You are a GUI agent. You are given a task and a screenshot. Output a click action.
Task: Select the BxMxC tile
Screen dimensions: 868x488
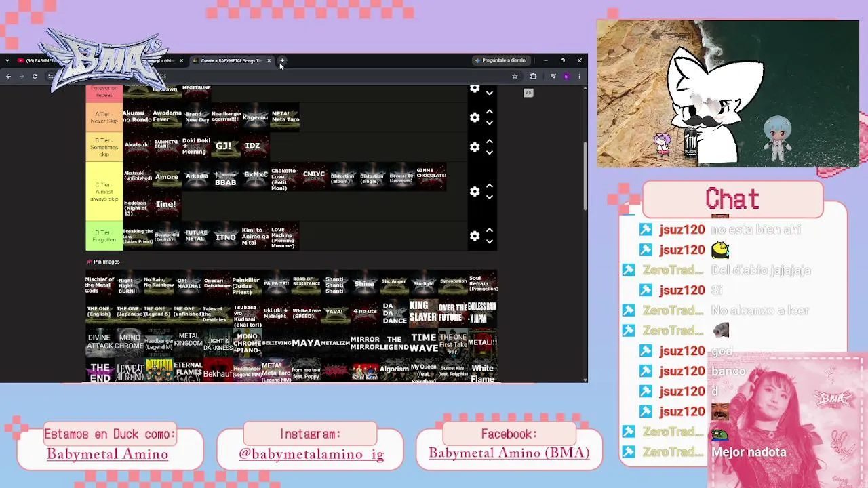click(x=255, y=176)
